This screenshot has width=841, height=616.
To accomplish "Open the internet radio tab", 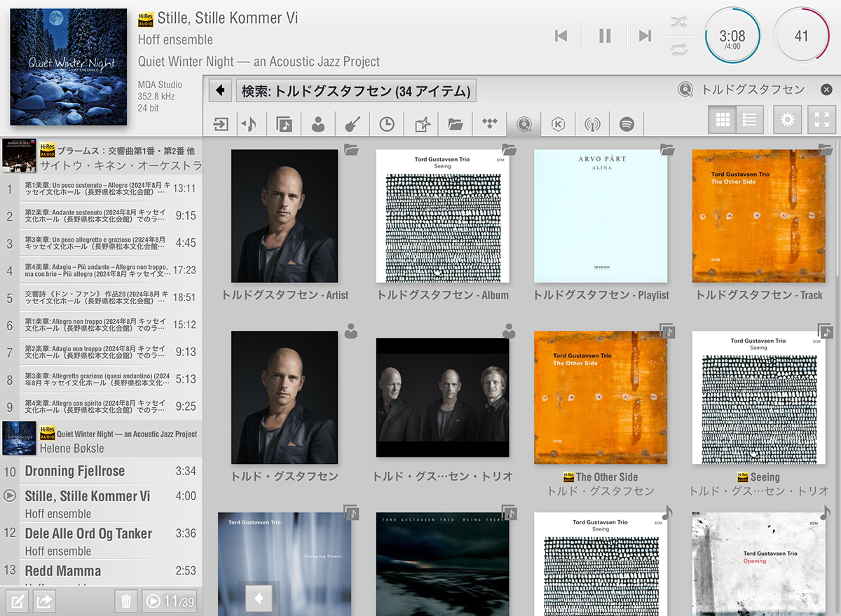I will (x=592, y=124).
